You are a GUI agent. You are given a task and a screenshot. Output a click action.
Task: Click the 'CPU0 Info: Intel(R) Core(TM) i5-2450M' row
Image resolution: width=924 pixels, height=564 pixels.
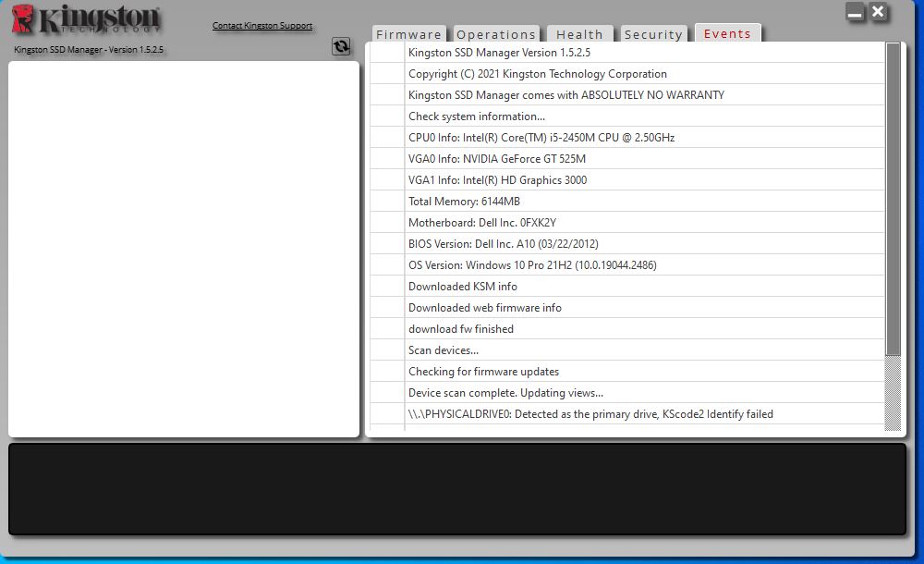(627, 138)
